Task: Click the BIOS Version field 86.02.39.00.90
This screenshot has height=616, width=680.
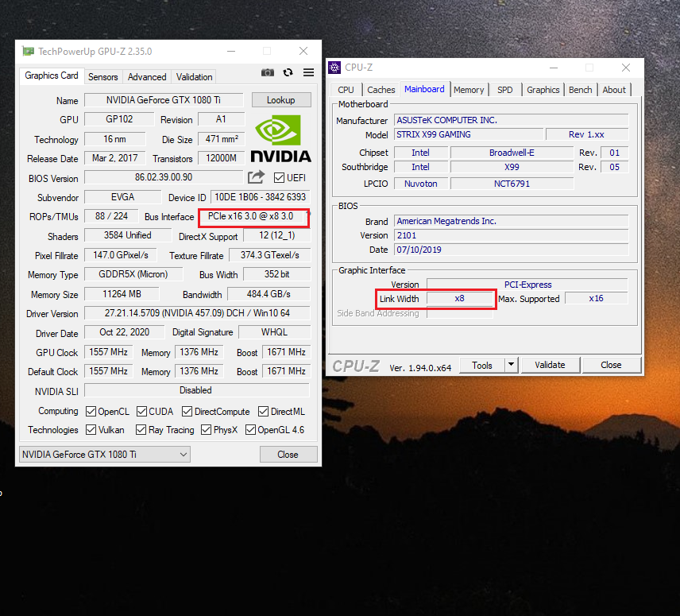Action: pos(164,177)
